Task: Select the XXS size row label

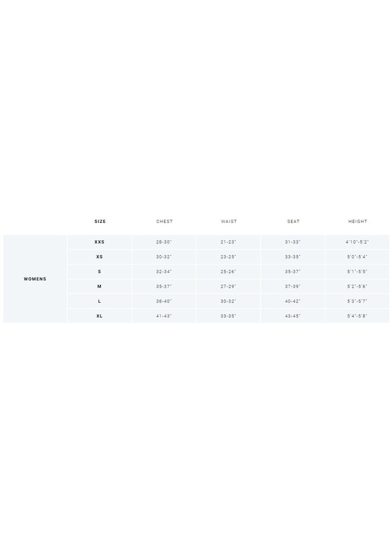Action: tap(100, 242)
